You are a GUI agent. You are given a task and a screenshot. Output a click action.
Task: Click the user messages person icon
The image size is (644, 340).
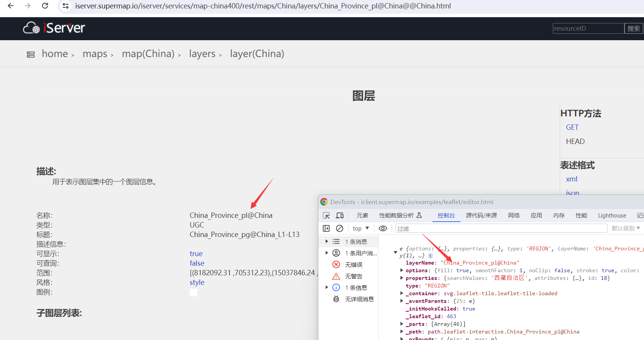[336, 253]
